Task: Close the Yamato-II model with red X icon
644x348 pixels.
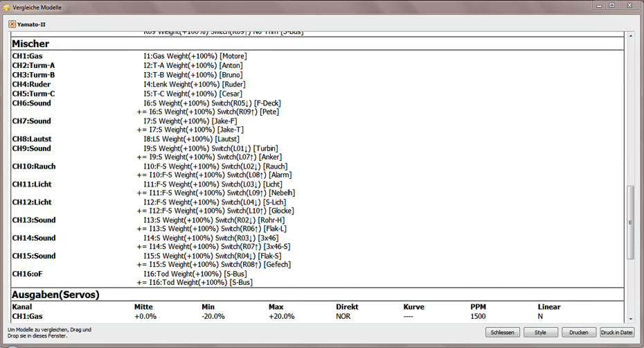Action: coord(12,24)
